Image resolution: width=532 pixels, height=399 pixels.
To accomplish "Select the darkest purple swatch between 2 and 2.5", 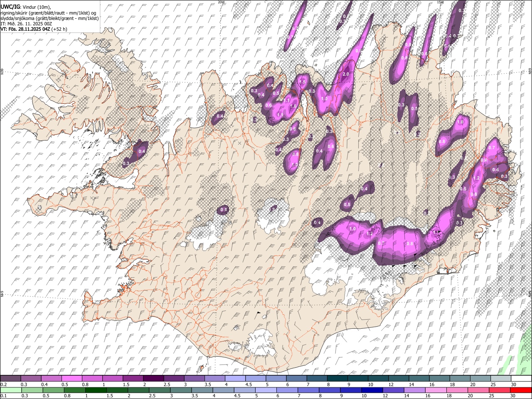I will click(x=153, y=378).
